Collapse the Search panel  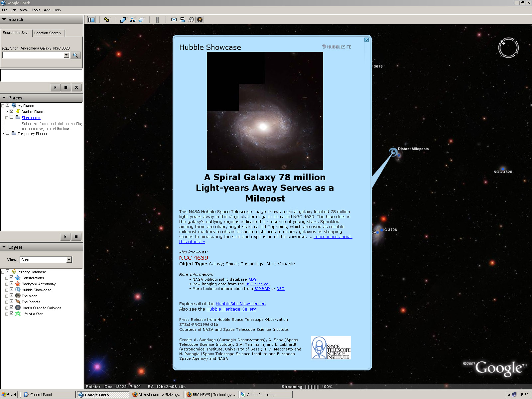pos(4,19)
